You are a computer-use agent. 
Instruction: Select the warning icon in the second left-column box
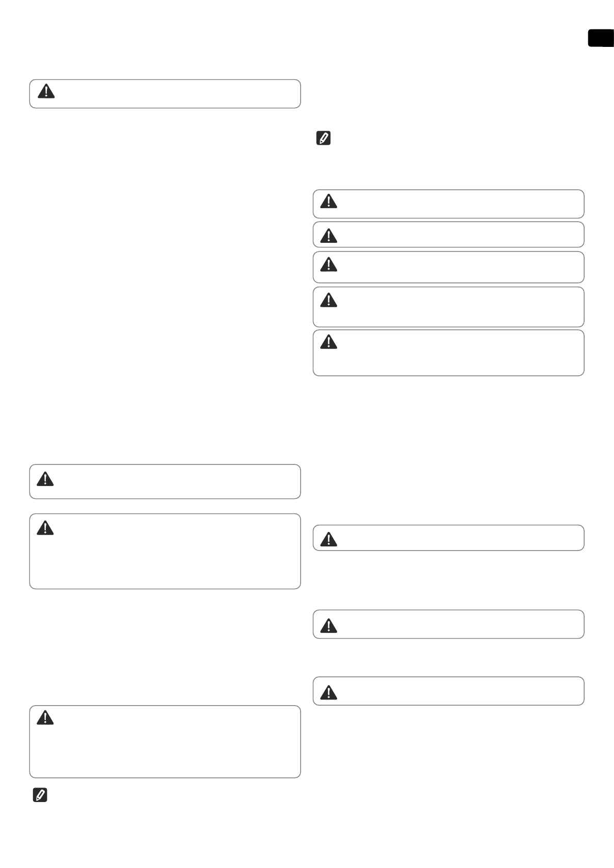tap(45, 479)
